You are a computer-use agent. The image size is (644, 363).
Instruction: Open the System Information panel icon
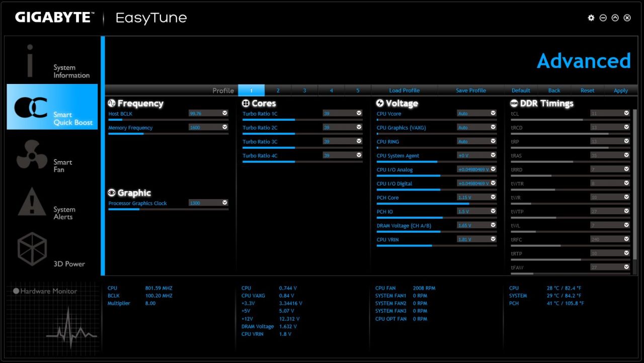[x=30, y=60]
